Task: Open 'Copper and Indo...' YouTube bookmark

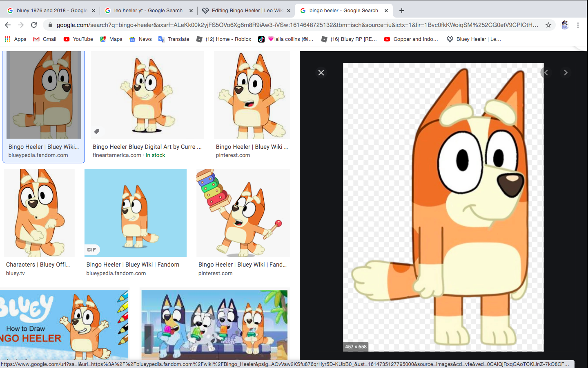Action: (x=411, y=39)
